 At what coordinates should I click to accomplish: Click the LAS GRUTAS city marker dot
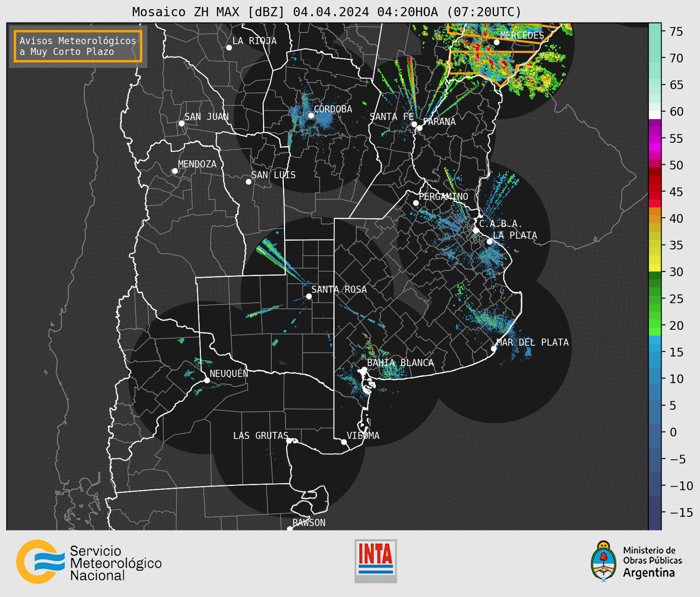pos(289,441)
